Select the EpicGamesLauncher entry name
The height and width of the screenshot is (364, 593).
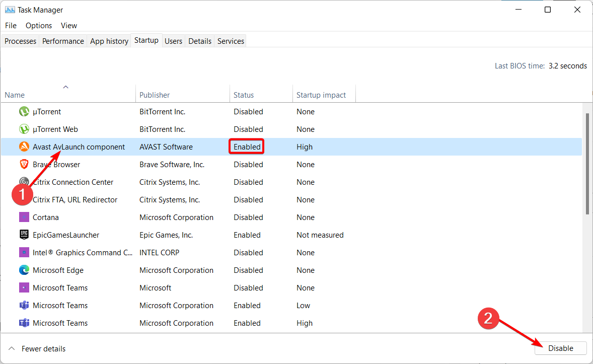66,235
